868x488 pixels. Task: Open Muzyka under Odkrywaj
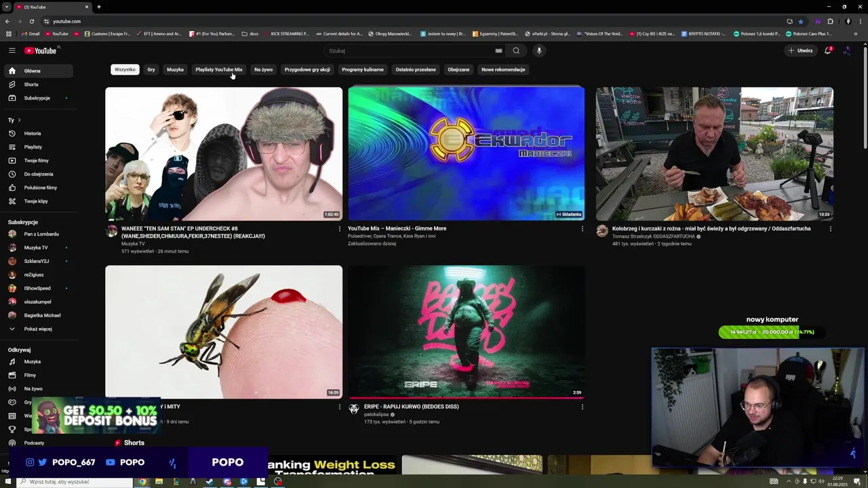tap(38, 361)
